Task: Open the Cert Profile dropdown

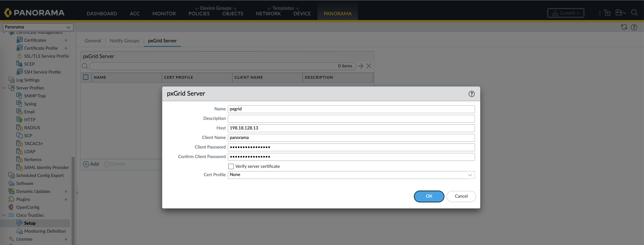Action: tap(470, 175)
